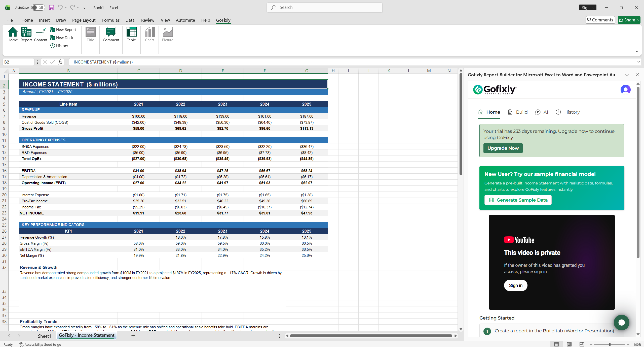Undo the last action

(60, 8)
